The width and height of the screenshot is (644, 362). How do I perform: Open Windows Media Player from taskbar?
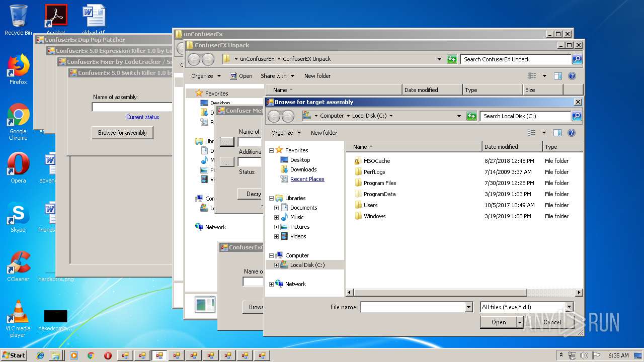coord(73,355)
